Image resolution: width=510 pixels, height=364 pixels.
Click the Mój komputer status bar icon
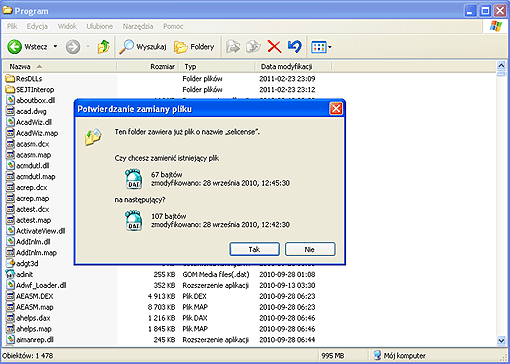click(x=377, y=355)
